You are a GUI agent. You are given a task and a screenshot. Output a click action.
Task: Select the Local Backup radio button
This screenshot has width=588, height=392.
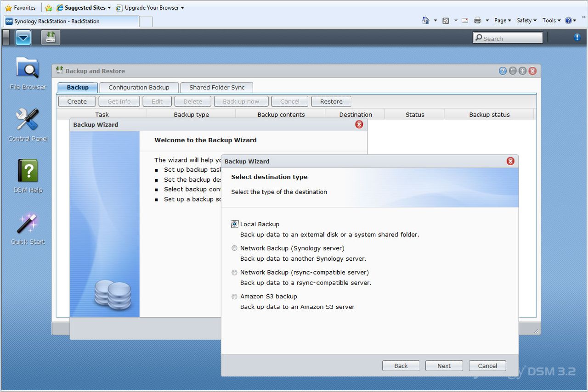(235, 224)
